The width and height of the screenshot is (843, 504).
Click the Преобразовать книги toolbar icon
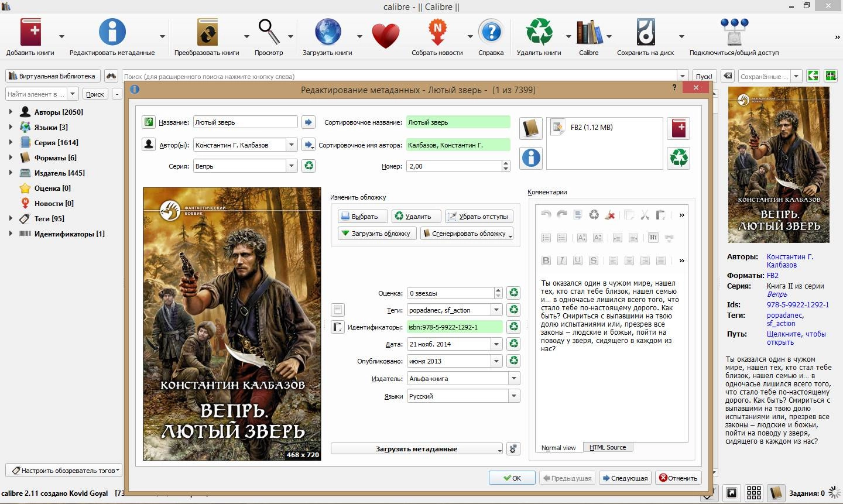pyautogui.click(x=207, y=32)
